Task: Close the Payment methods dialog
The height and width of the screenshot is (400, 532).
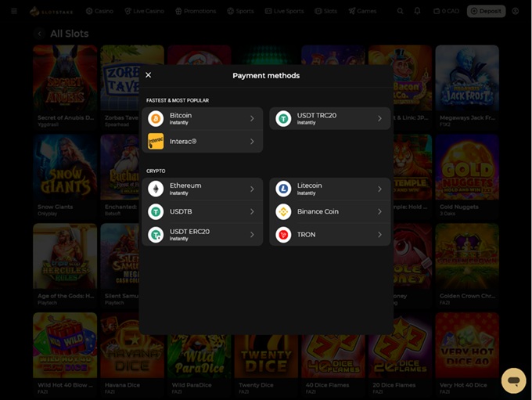Action: 149,75
